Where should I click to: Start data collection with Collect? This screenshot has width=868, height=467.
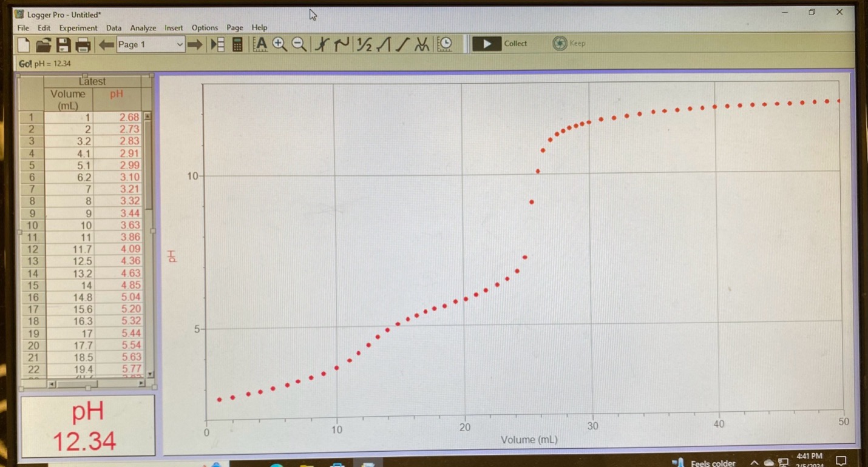click(x=502, y=43)
